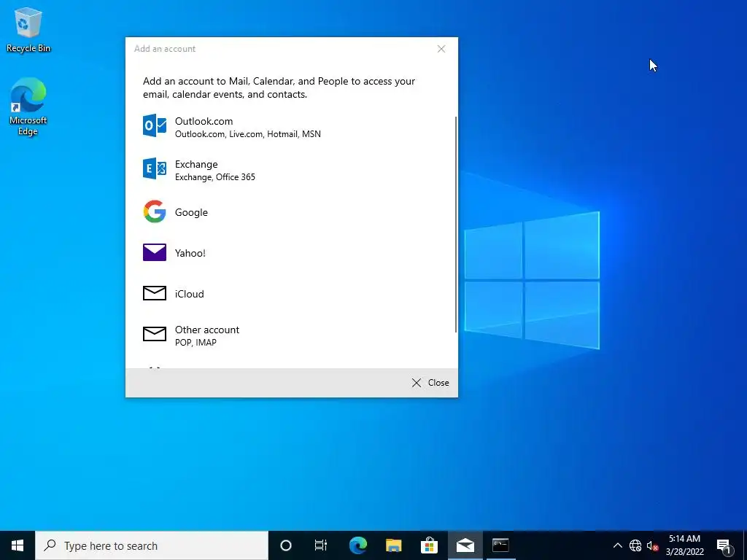Open File Explorer from the taskbar

393,545
